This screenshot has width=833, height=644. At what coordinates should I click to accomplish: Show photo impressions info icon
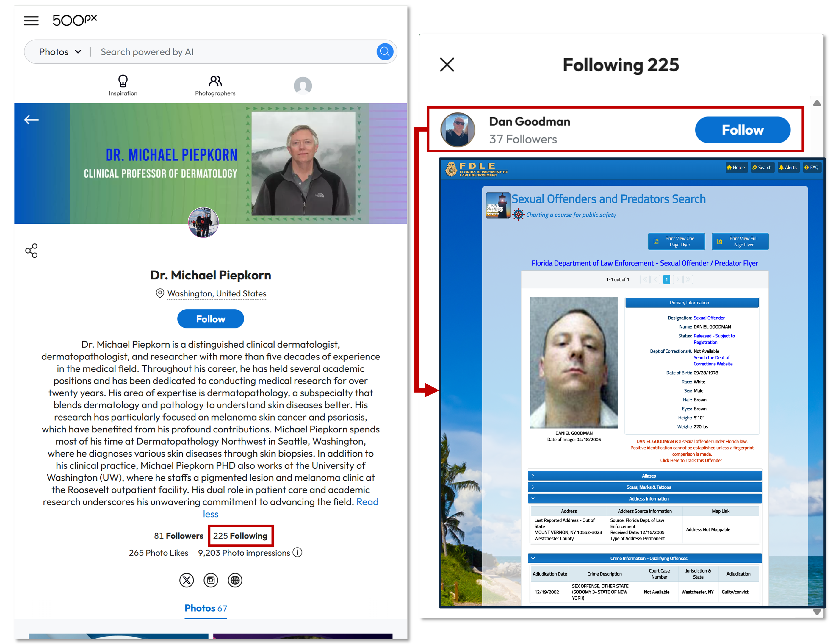pos(297,552)
